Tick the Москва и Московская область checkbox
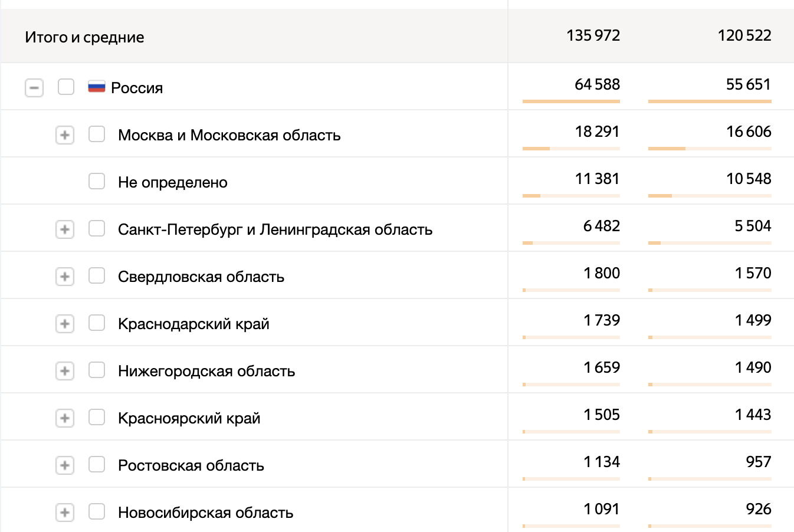This screenshot has height=532, width=794. click(x=97, y=134)
